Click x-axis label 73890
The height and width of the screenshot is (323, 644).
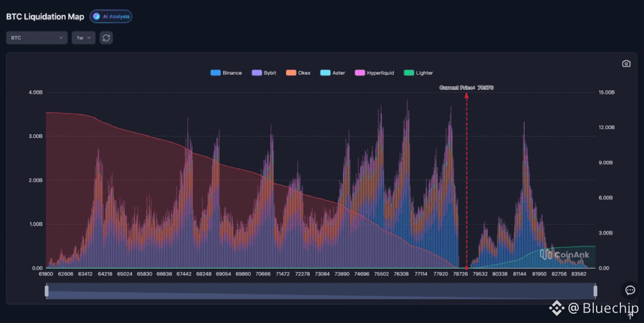point(342,274)
